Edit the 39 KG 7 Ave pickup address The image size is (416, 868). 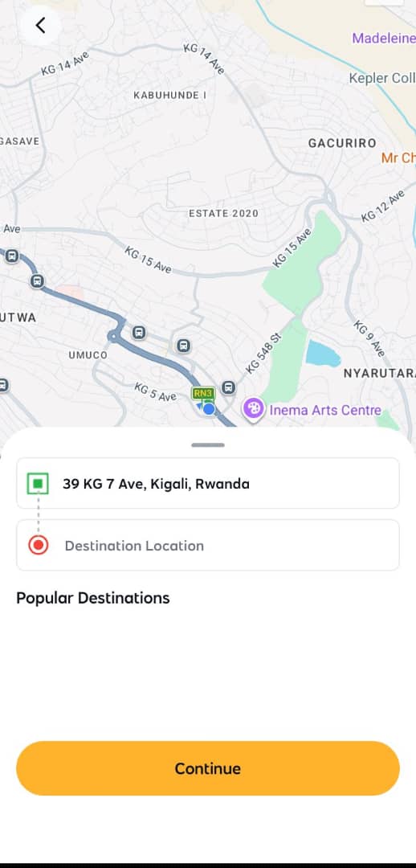pyautogui.click(x=208, y=483)
